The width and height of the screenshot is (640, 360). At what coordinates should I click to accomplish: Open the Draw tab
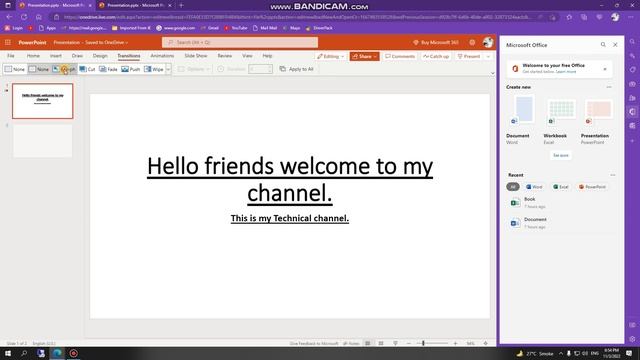pyautogui.click(x=77, y=56)
